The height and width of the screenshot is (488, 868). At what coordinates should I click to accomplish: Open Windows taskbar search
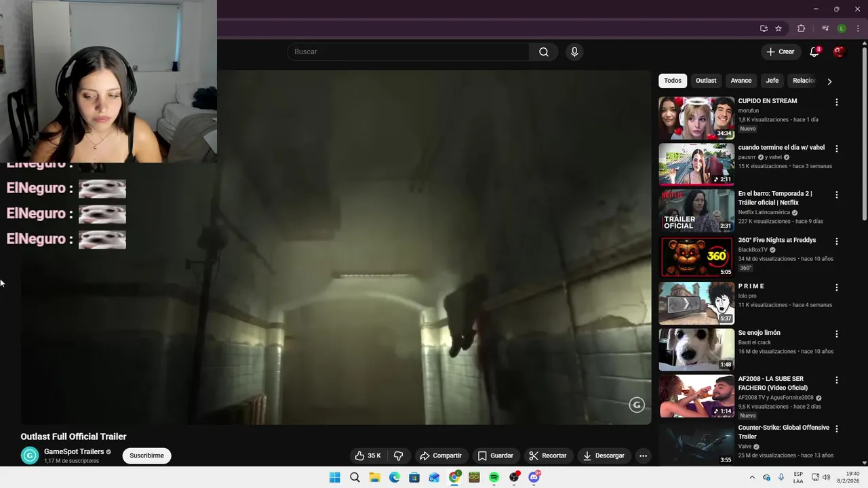coord(355,477)
